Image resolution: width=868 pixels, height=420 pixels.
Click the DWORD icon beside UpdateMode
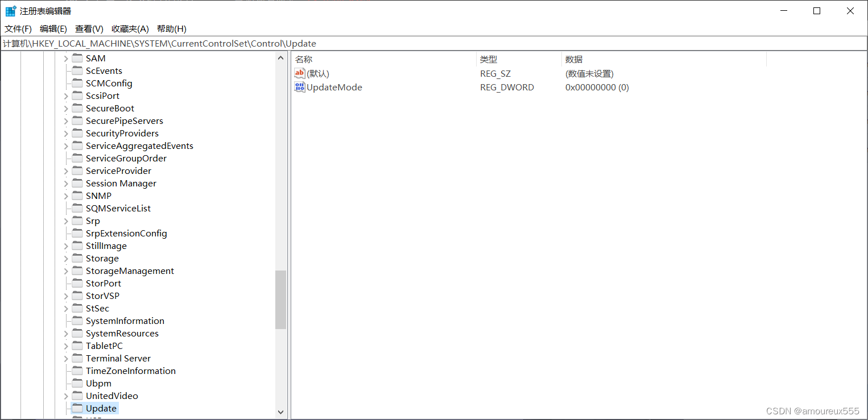300,87
